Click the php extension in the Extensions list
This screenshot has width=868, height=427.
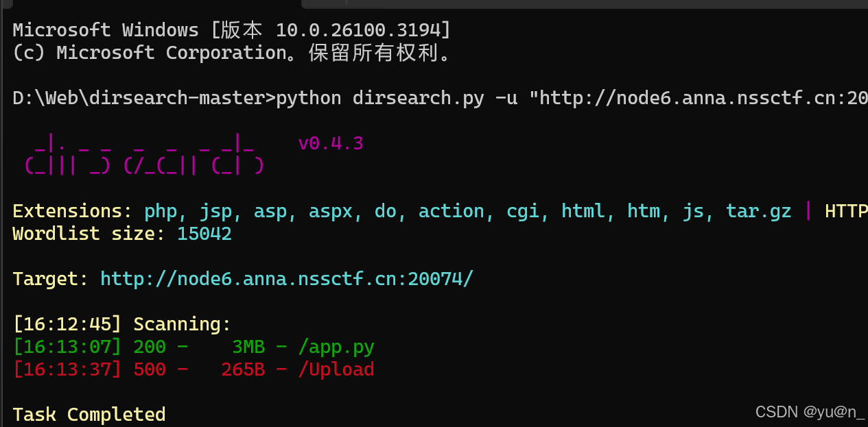160,210
